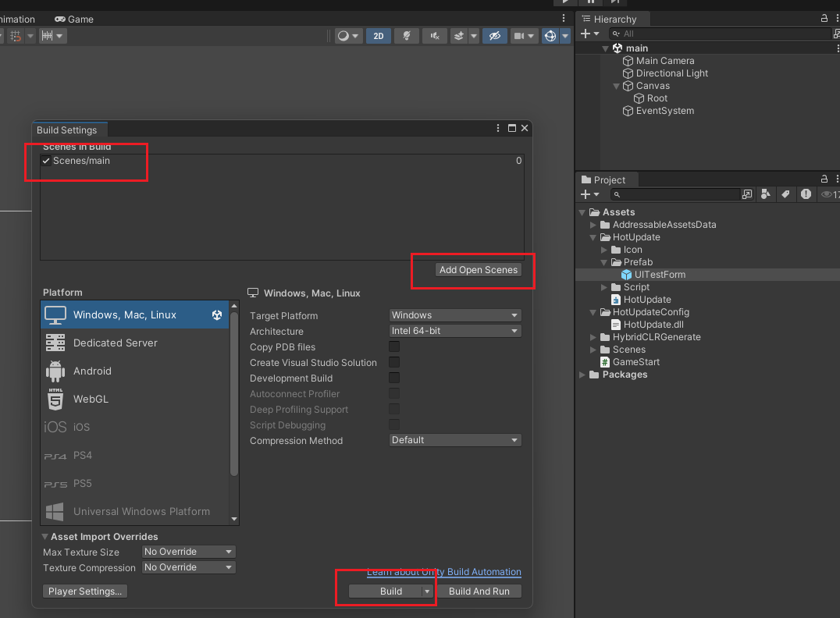Image resolution: width=840 pixels, height=618 pixels.
Task: Collapse the HotUpdate folder arrow
Action: (593, 237)
